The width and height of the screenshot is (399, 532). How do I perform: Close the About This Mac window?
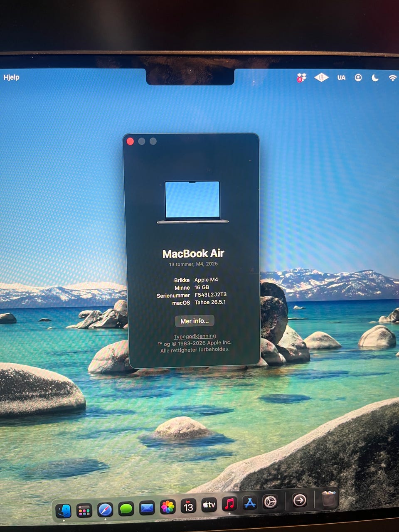(130, 141)
